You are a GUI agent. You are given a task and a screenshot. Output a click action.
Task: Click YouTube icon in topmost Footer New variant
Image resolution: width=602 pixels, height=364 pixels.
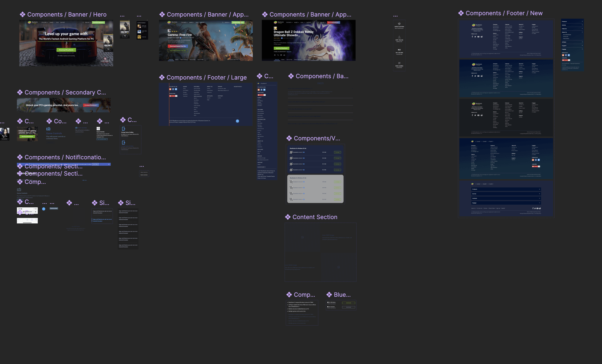tap(478, 37)
